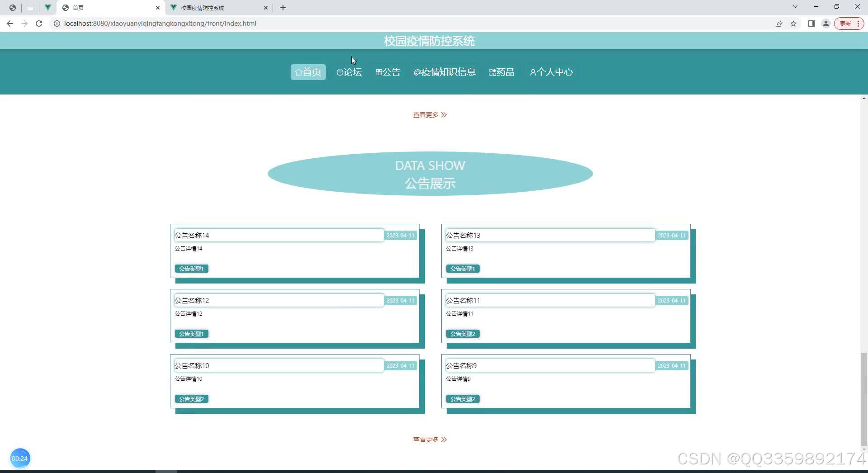
Task: Click 公告类型1 tag on 公告名称14 card
Action: click(192, 269)
